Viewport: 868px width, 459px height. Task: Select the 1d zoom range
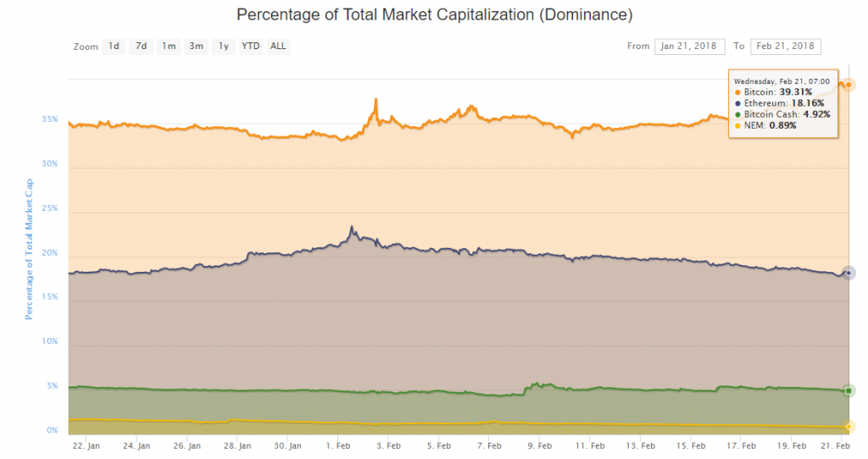pos(114,47)
